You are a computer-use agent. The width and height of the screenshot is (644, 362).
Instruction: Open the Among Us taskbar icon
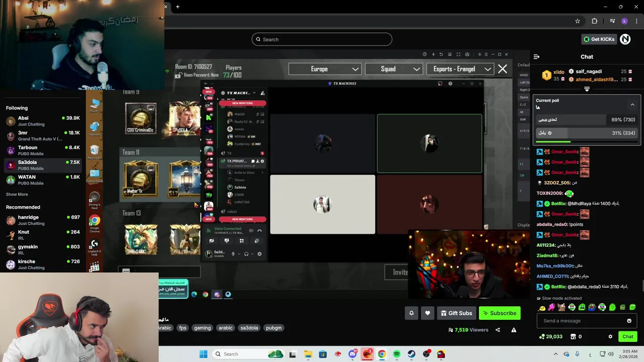tap(441, 354)
